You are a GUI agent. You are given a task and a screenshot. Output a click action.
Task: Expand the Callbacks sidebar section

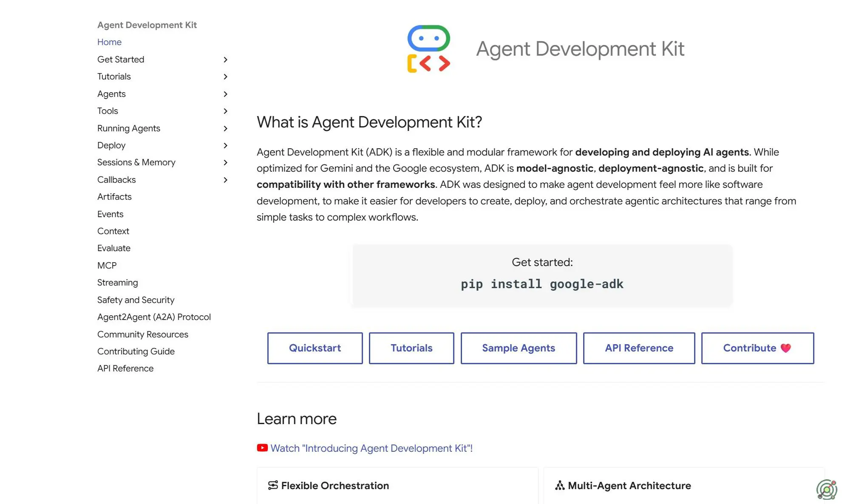pos(225,180)
